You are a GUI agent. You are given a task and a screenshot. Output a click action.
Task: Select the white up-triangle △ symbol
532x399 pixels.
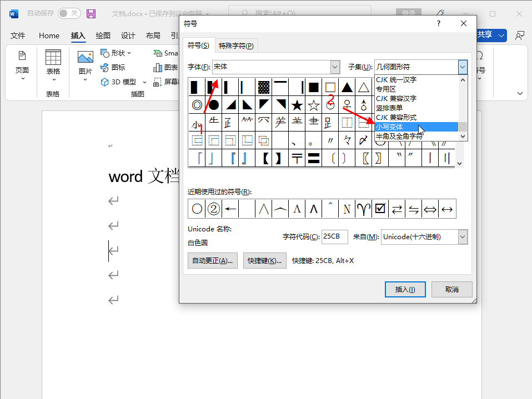click(x=363, y=88)
